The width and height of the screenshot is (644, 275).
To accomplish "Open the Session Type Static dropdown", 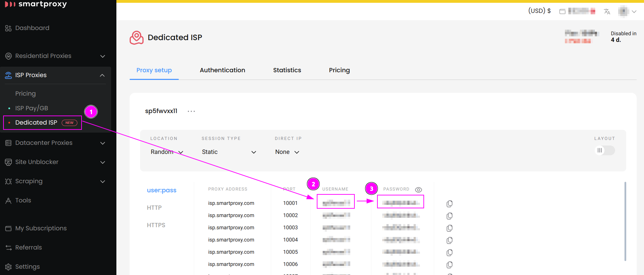I will pyautogui.click(x=229, y=152).
